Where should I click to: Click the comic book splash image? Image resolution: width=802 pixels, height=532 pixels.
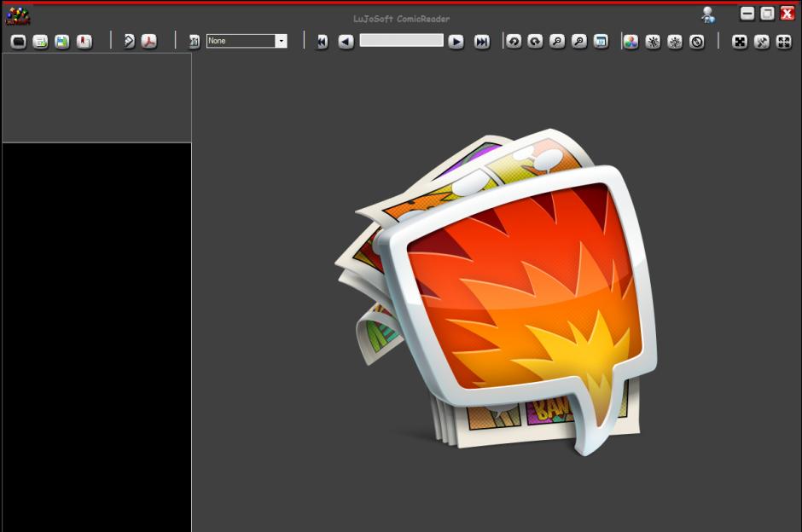(x=497, y=292)
